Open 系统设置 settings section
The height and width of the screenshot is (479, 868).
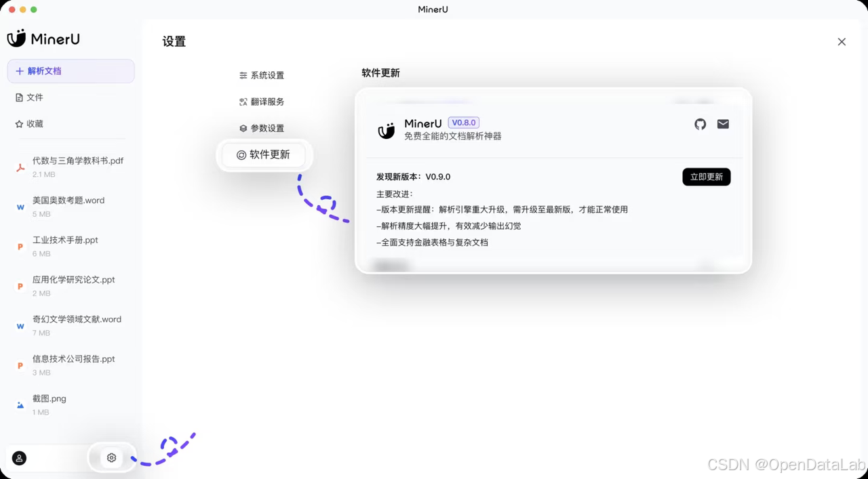[x=262, y=75]
